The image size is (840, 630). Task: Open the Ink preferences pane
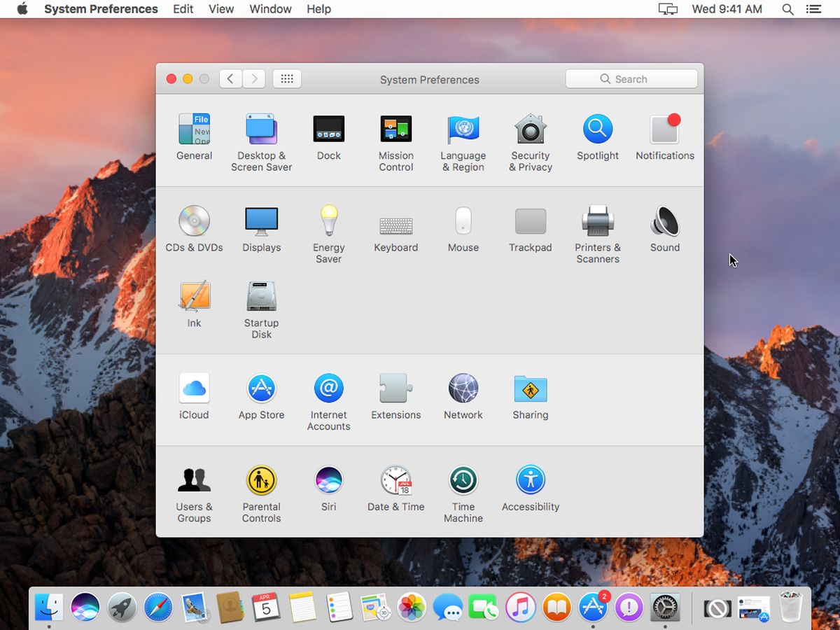(194, 305)
